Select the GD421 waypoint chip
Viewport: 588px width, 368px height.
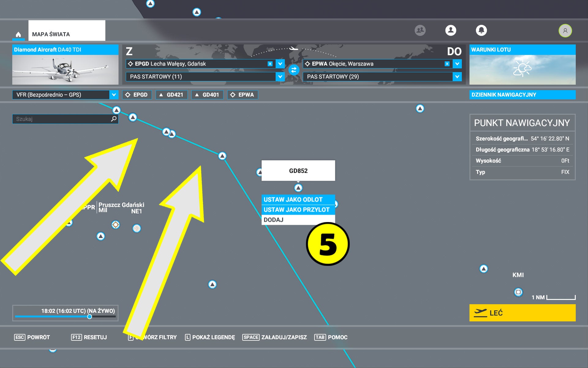171,95
